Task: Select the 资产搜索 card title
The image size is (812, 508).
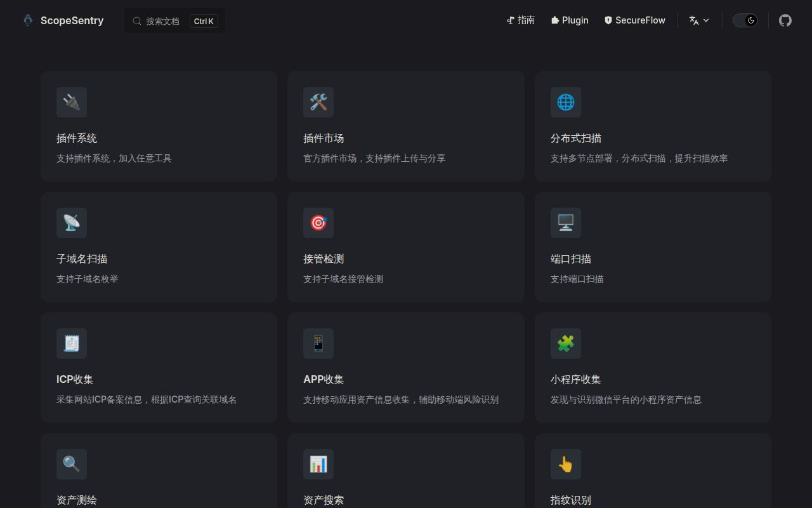Action: tap(324, 500)
